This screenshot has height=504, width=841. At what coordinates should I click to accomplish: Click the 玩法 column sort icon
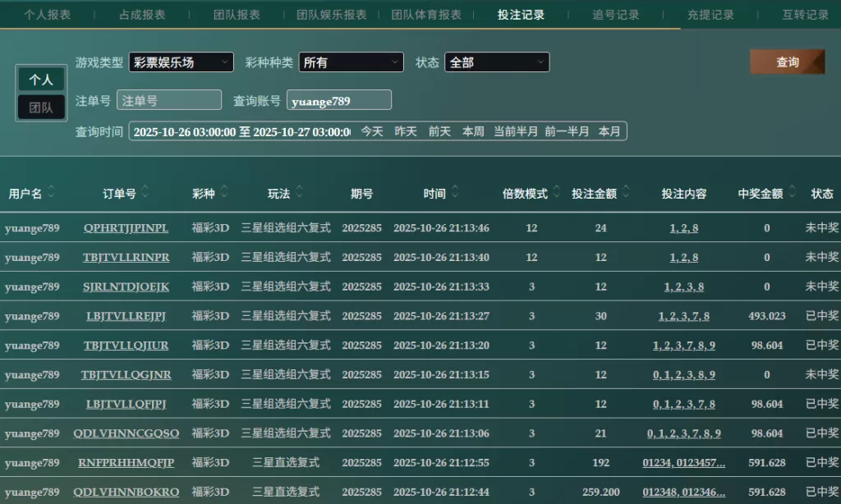pyautogui.click(x=301, y=192)
